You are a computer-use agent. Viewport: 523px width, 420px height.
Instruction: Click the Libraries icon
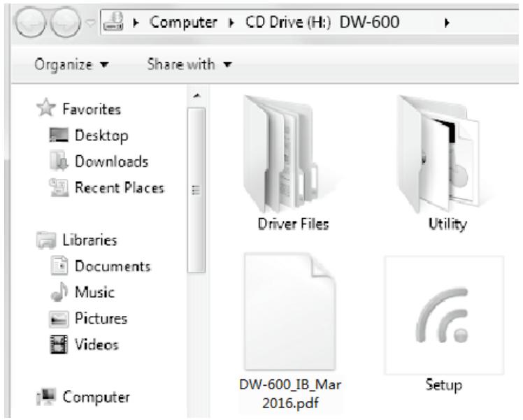[46, 240]
